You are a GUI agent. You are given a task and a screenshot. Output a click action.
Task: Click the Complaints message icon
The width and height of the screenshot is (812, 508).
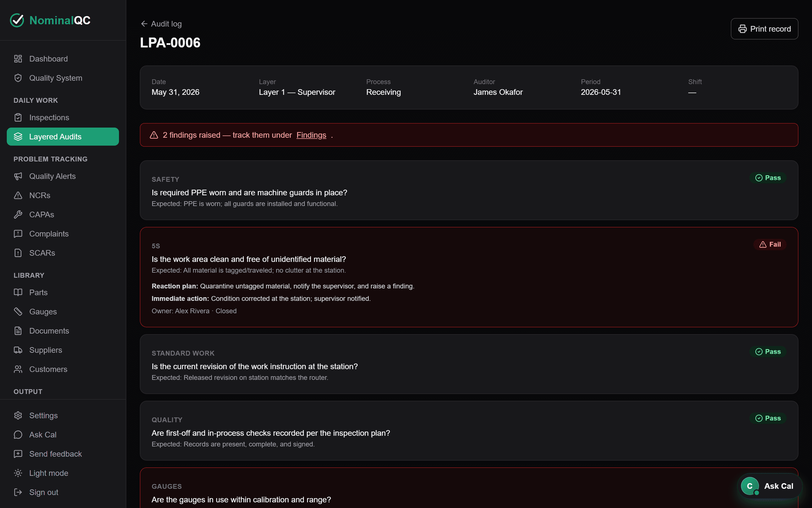click(x=18, y=233)
